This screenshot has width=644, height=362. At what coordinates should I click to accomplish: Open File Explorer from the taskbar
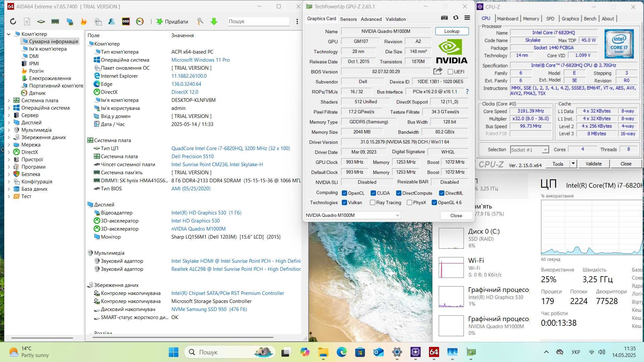(323, 352)
